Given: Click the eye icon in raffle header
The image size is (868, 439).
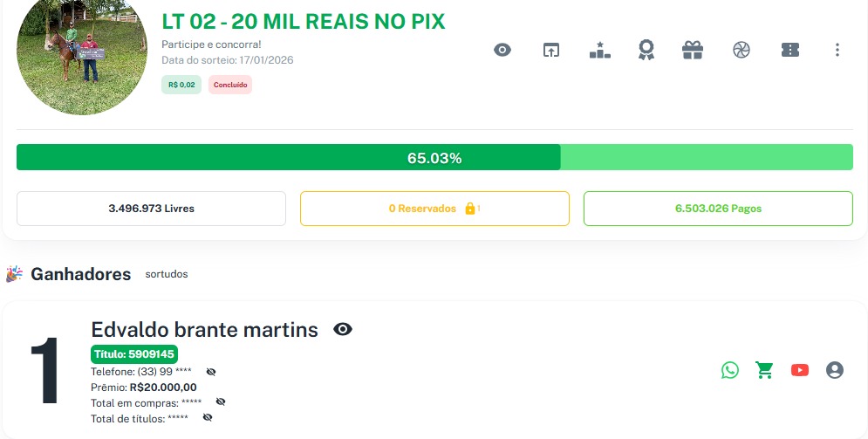Looking at the screenshot, I should tap(502, 50).
